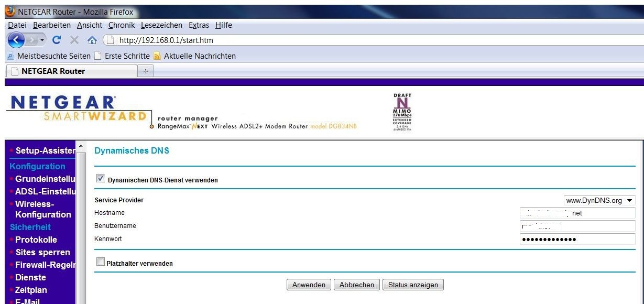Click the Konfiguration section heading

tap(37, 166)
